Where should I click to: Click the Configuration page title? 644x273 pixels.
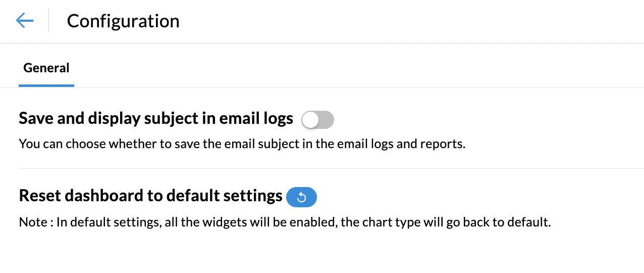point(123,21)
